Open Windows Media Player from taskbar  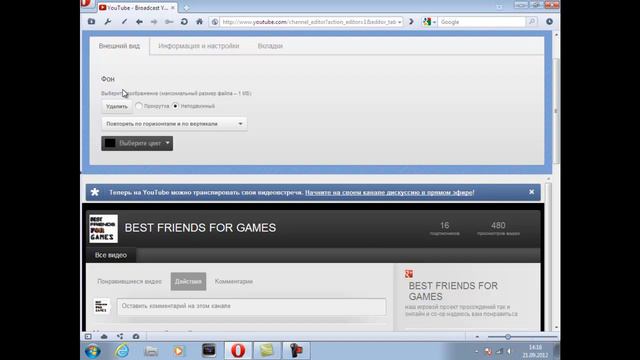179,351
